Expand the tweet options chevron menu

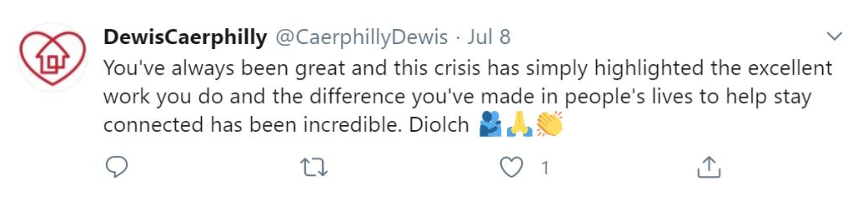coord(834,36)
